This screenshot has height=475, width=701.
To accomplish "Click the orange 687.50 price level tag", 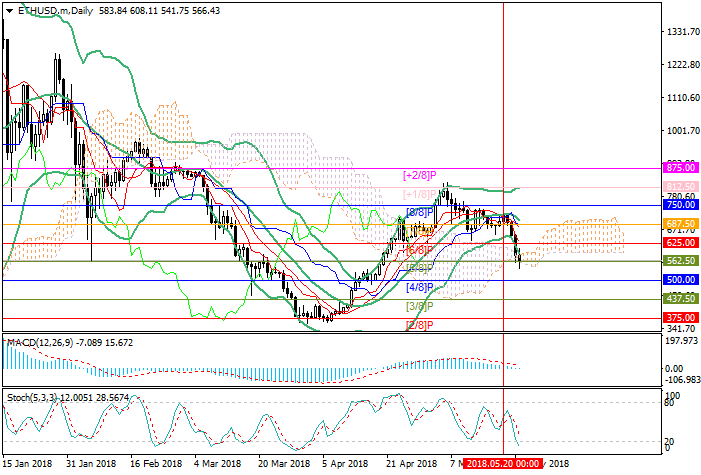I will point(680,223).
